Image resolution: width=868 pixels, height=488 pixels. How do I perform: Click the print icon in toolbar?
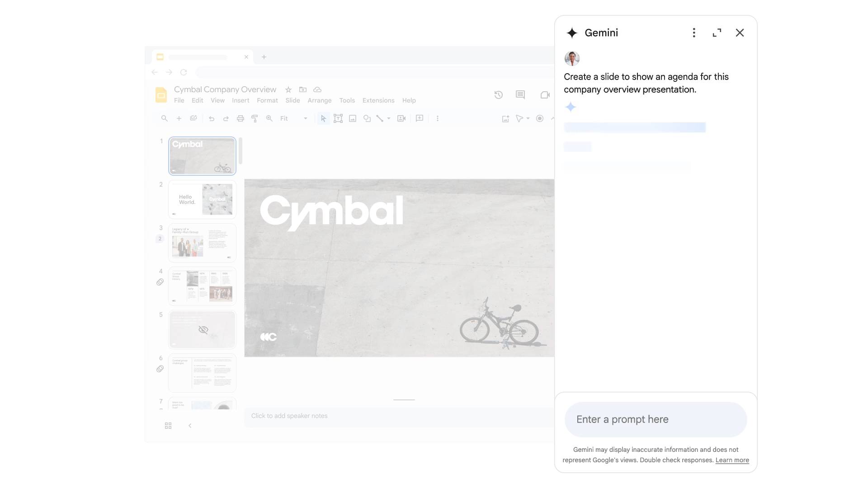pos(241,118)
